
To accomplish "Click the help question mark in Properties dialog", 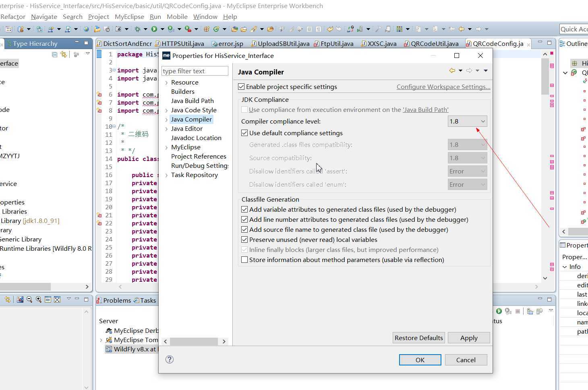I will (170, 359).
